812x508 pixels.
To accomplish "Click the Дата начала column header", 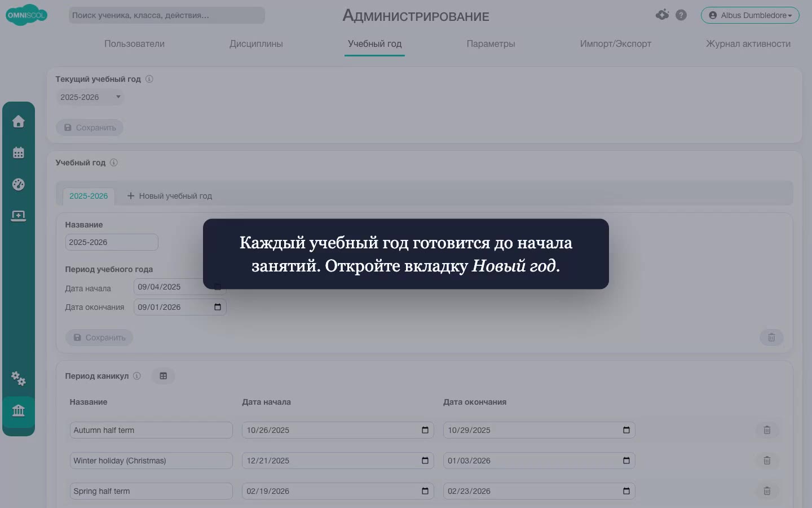I will [x=266, y=402].
